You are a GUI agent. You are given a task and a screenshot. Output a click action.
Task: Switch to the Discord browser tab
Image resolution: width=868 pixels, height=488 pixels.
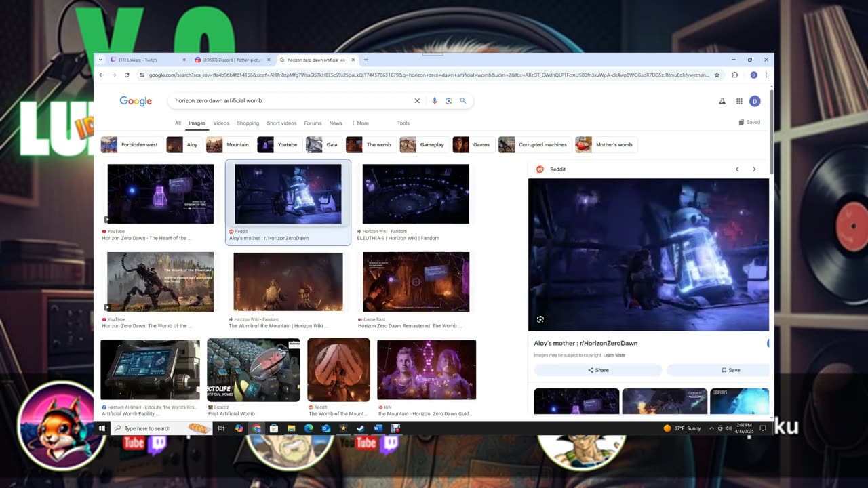click(232, 60)
